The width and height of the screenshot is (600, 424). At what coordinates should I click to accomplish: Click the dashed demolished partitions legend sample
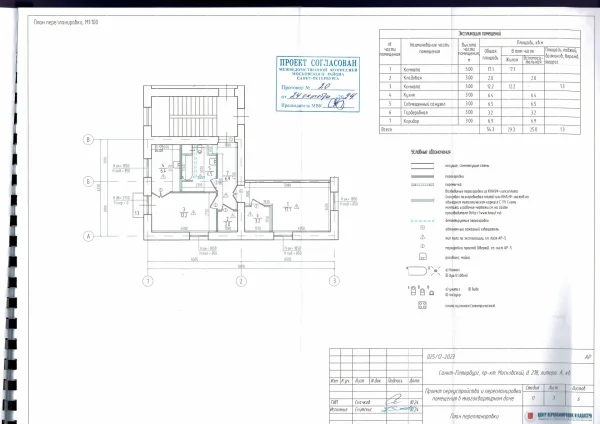point(422,221)
